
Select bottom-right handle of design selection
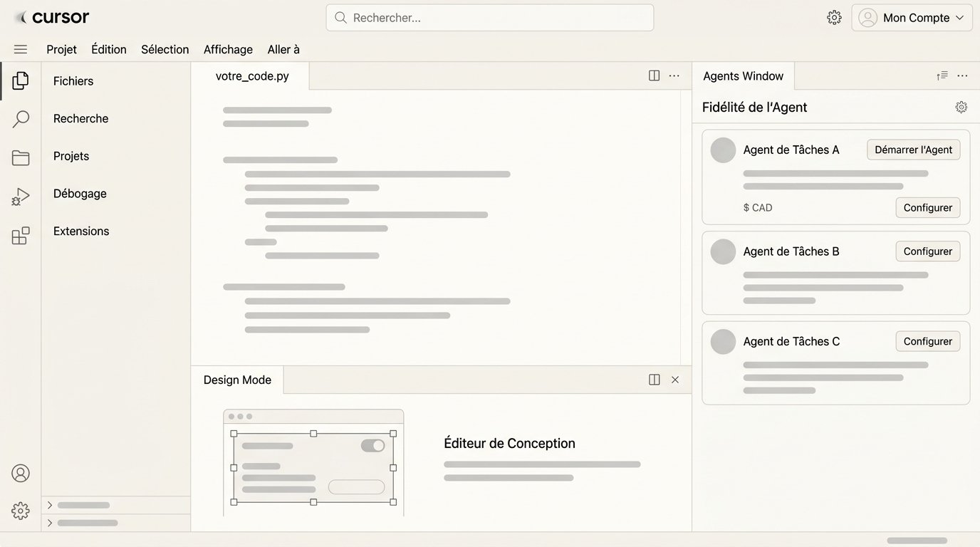click(x=393, y=502)
